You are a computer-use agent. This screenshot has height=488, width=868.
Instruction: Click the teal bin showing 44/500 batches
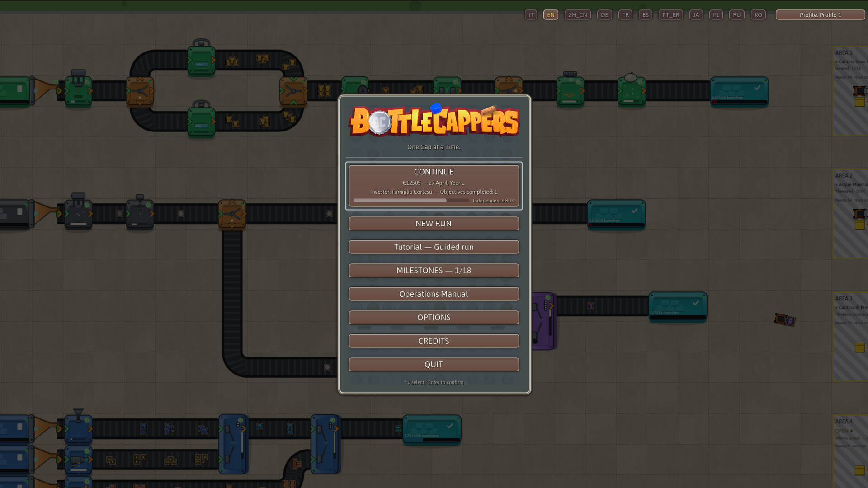click(739, 92)
